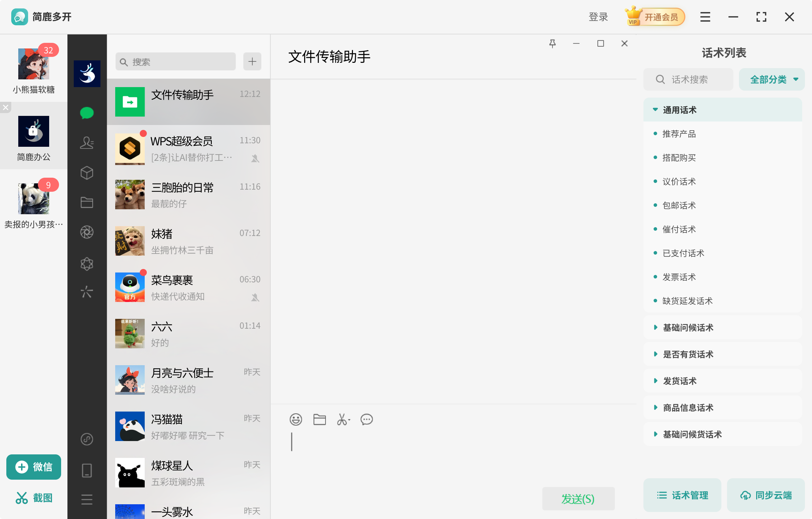The height and width of the screenshot is (519, 812).
Task: Open the 全部分类 category dropdown
Action: coord(772,79)
